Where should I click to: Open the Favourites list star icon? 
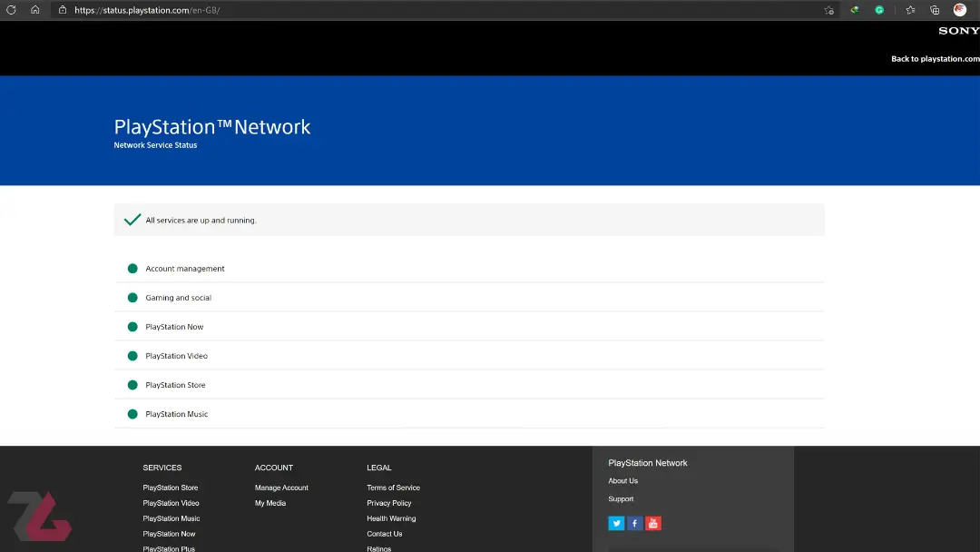(x=911, y=10)
